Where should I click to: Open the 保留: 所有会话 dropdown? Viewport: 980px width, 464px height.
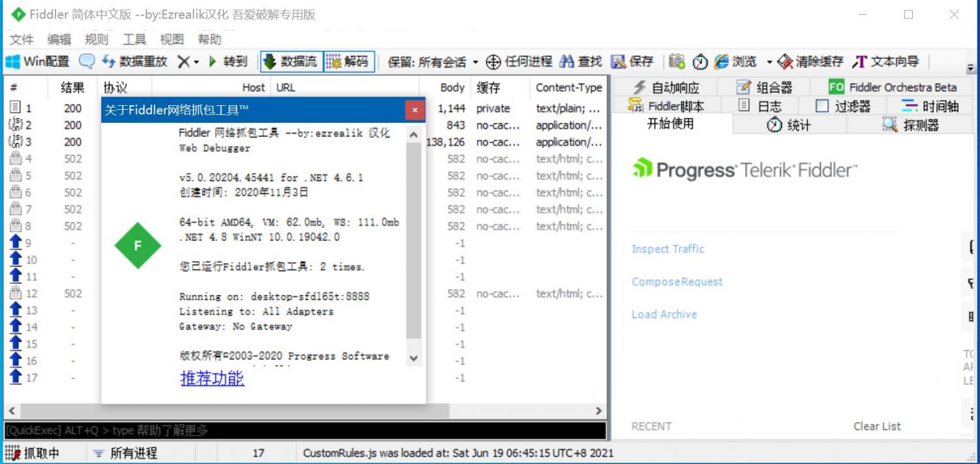pyautogui.click(x=433, y=62)
